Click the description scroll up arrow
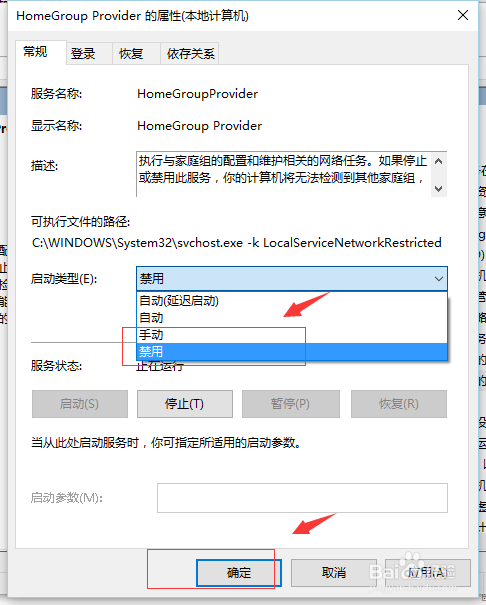 point(439,161)
